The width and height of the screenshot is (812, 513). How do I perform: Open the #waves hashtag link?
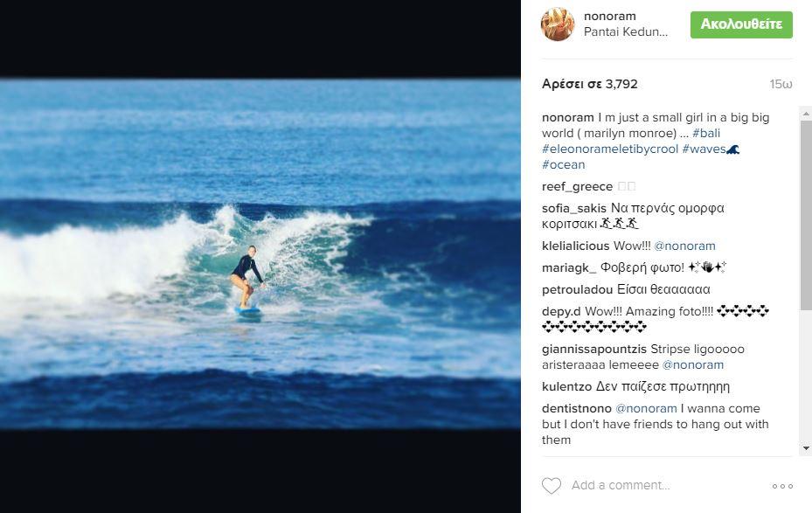(704, 149)
